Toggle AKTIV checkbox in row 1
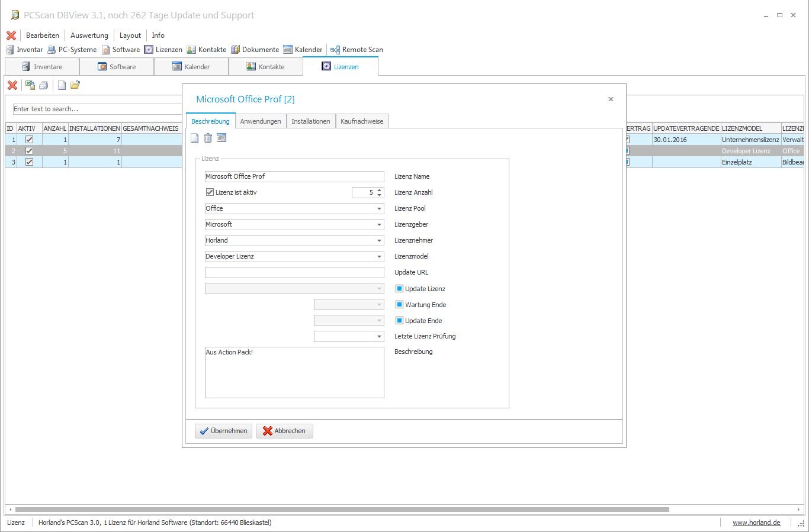Image resolution: width=809 pixels, height=532 pixels. point(29,140)
